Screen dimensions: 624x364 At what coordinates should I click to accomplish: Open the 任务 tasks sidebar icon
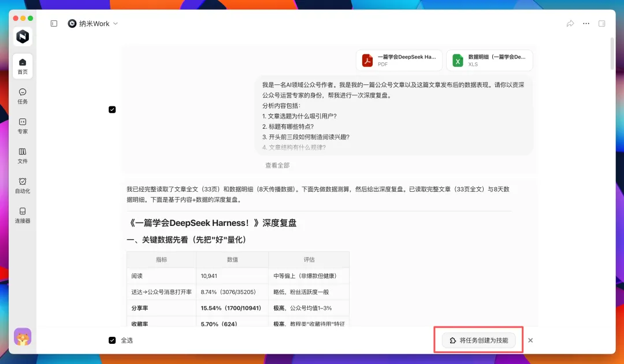point(23,96)
